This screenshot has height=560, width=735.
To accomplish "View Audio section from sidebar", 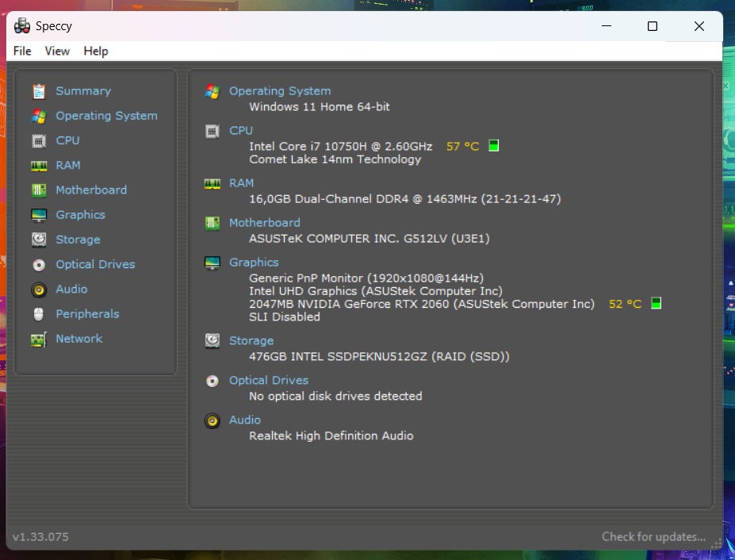I will click(71, 290).
